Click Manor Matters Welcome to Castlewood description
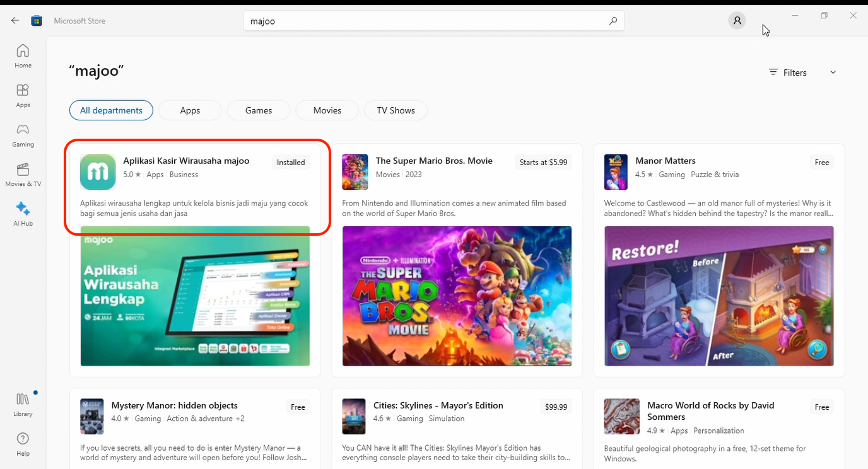868x469 pixels. 718,208
